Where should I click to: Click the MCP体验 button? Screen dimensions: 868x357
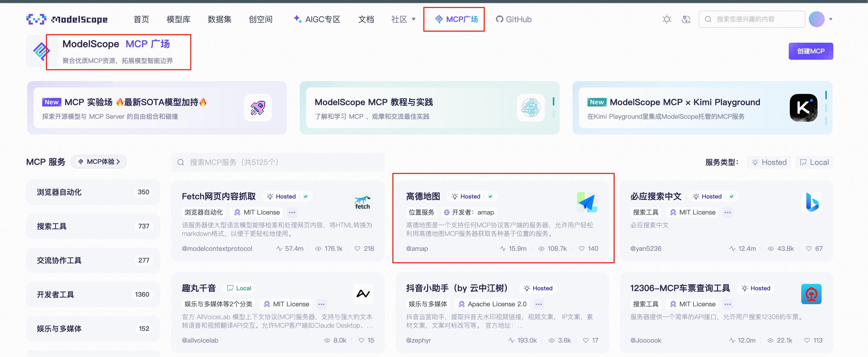(x=99, y=162)
